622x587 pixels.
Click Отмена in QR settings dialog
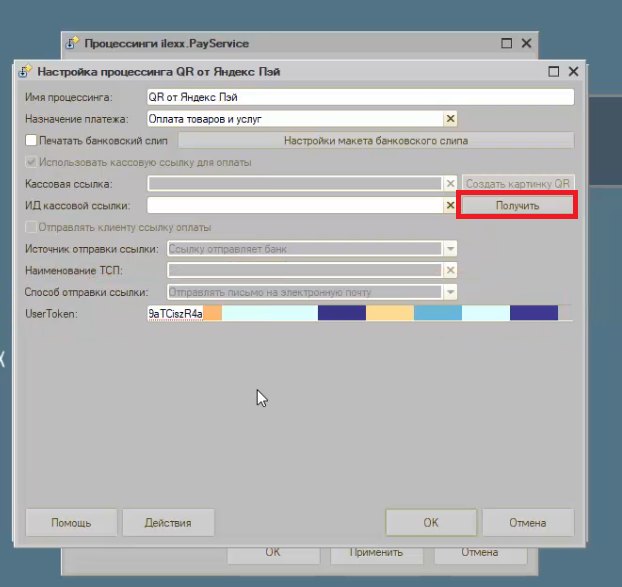(528, 523)
